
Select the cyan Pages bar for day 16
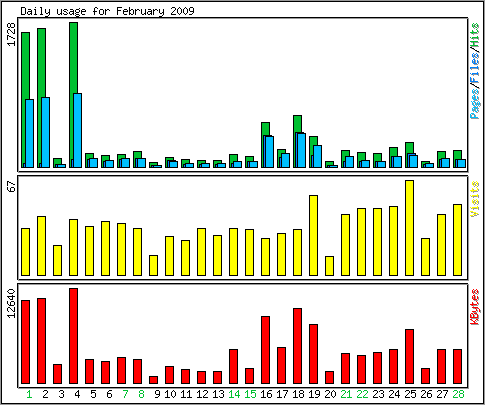(x=270, y=152)
